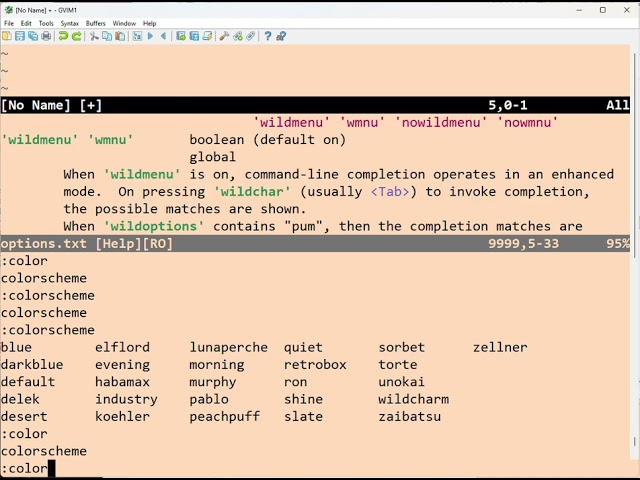Open the Buffers menu
Image resolution: width=640 pixels, height=480 pixels.
point(96,23)
